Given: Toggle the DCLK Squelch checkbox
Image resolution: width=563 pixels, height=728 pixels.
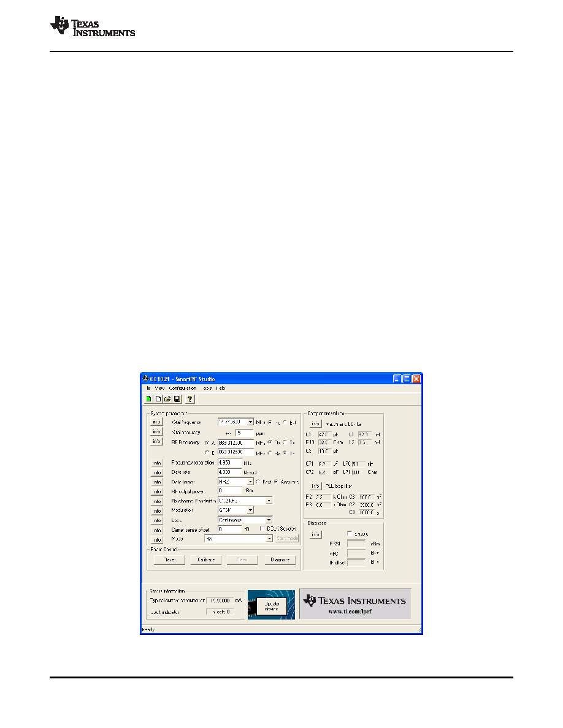Looking at the screenshot, I should click(262, 529).
